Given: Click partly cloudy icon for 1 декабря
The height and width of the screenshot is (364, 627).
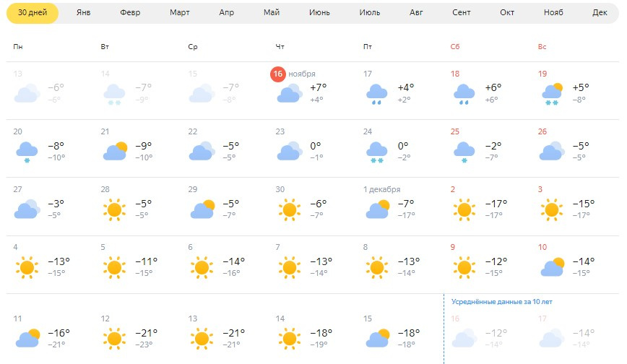Looking at the screenshot, I should tap(378, 209).
